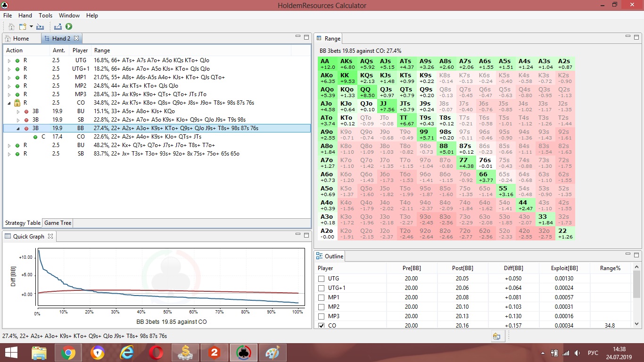Expand the UTG raise row
The width and height of the screenshot is (644, 362).
pos(9,60)
